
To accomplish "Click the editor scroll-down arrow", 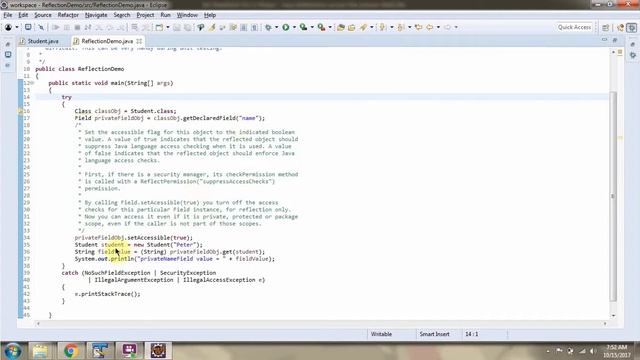I will tap(613, 316).
